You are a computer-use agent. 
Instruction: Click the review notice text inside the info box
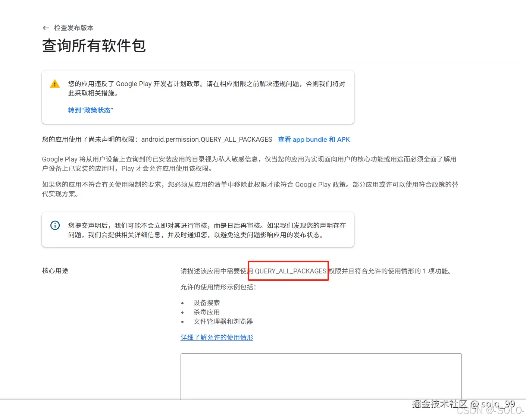pos(206,230)
